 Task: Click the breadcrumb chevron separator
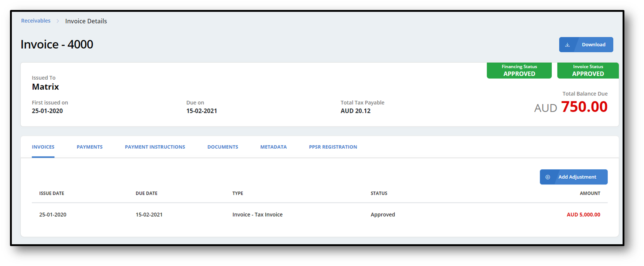point(58,21)
